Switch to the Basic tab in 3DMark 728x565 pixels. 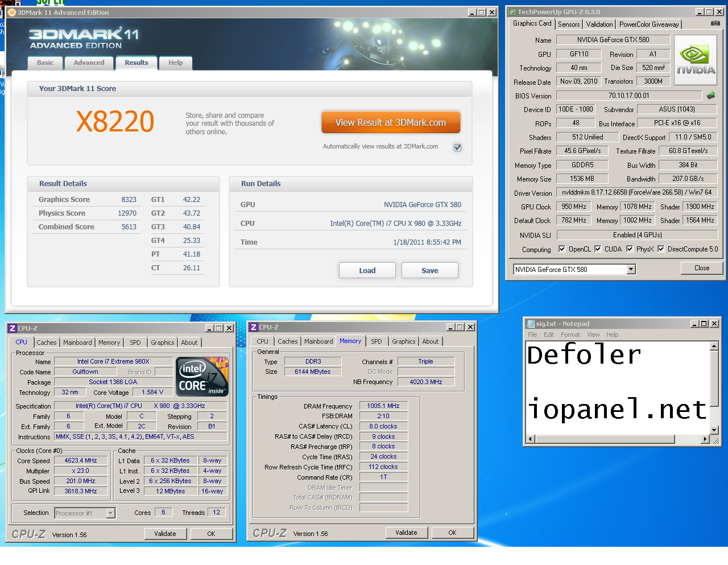click(x=45, y=63)
